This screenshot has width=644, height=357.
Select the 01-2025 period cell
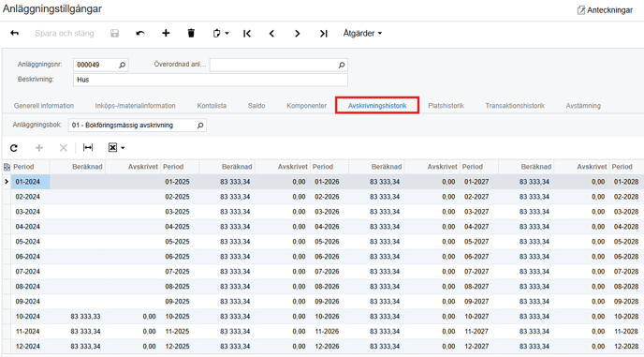(x=180, y=182)
